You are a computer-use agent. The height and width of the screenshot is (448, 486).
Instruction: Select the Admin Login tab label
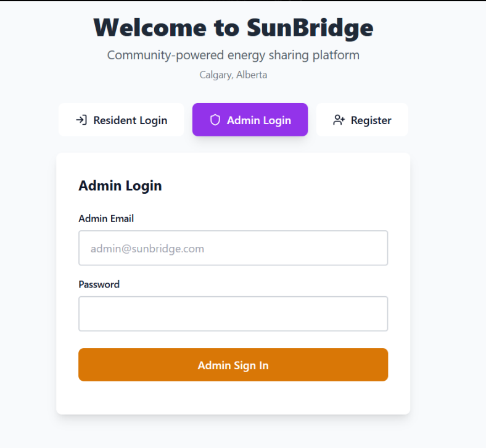click(258, 120)
